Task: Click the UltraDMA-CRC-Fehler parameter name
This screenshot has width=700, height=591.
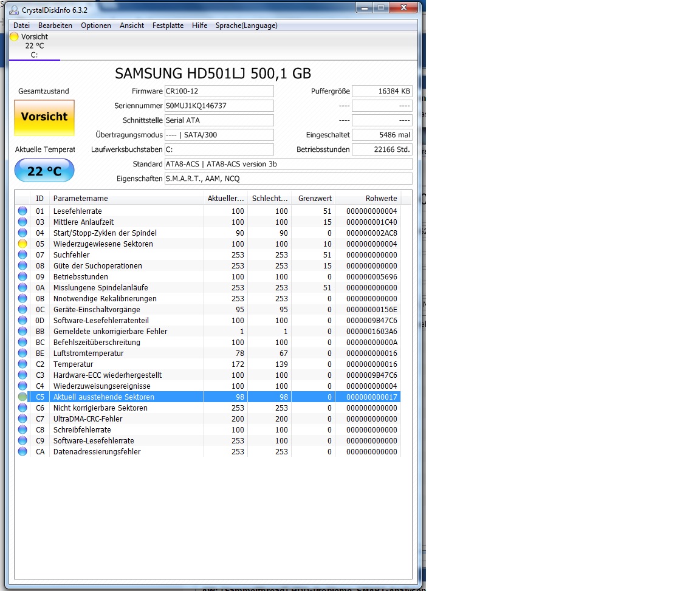Action: pos(87,418)
